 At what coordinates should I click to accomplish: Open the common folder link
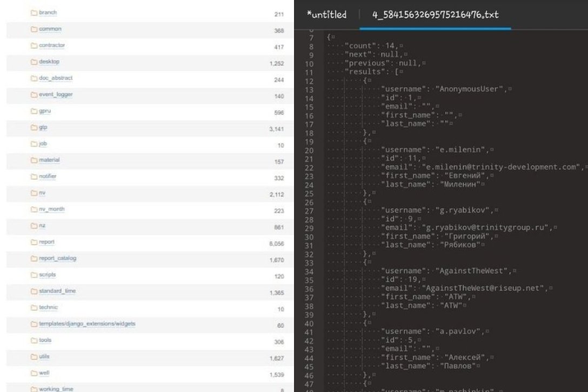pos(50,29)
